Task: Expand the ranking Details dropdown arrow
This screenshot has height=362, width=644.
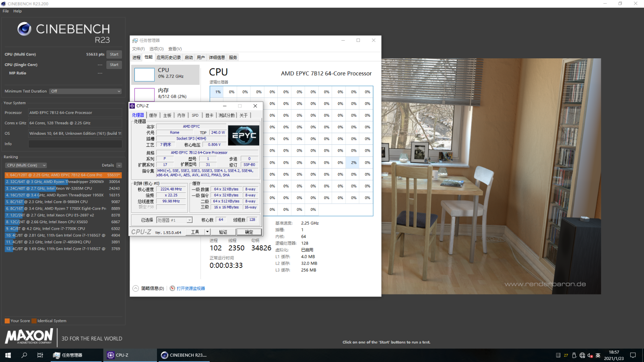Action: point(119,165)
